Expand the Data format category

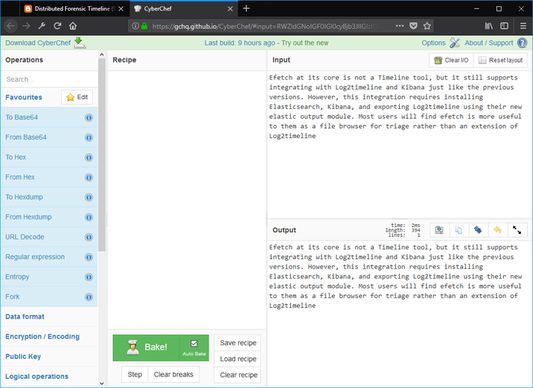tap(25, 317)
